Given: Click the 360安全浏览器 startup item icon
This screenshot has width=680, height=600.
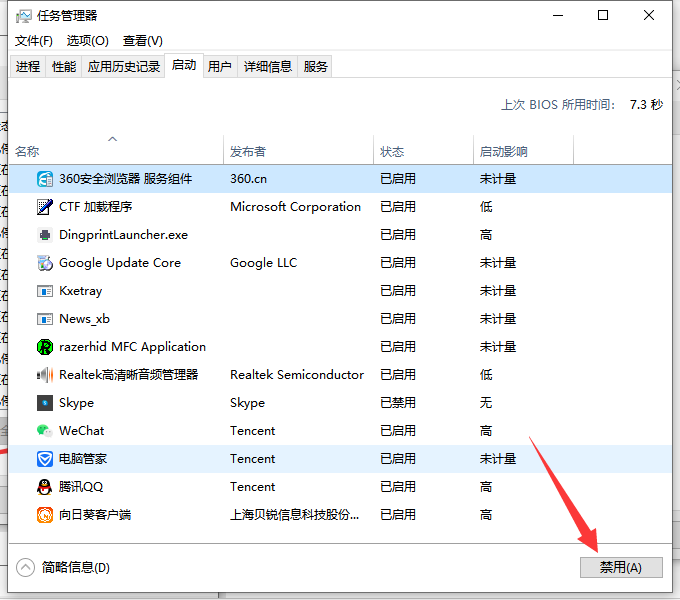Looking at the screenshot, I should click(x=45, y=179).
